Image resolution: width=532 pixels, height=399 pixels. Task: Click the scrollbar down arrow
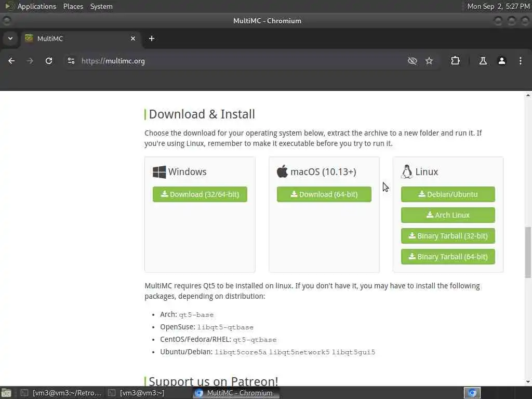[528, 382]
